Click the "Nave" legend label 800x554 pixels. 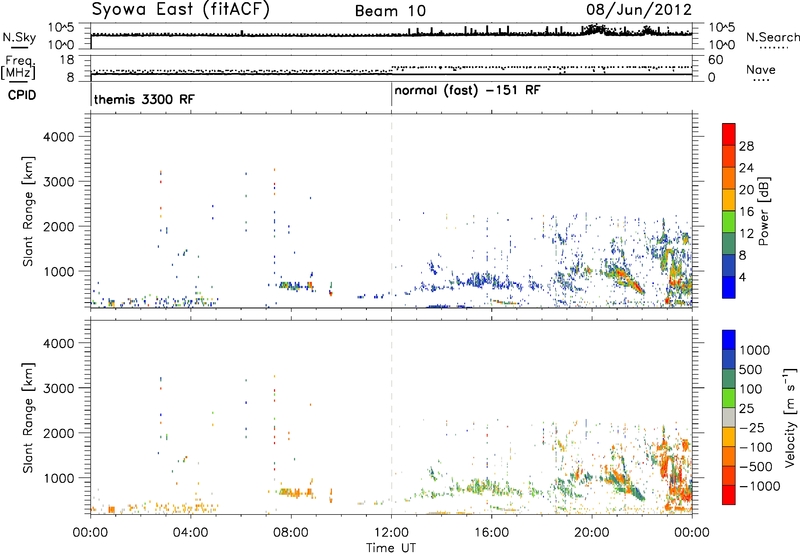pyautogui.click(x=761, y=69)
